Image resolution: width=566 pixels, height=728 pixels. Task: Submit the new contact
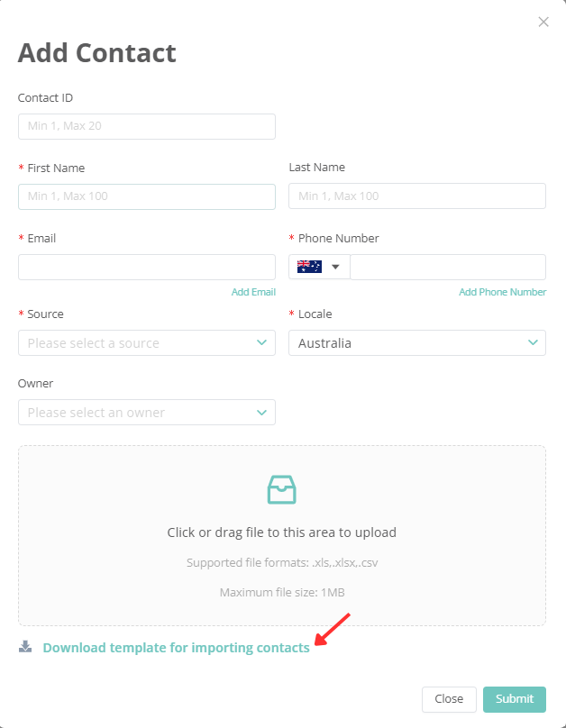[514, 699]
